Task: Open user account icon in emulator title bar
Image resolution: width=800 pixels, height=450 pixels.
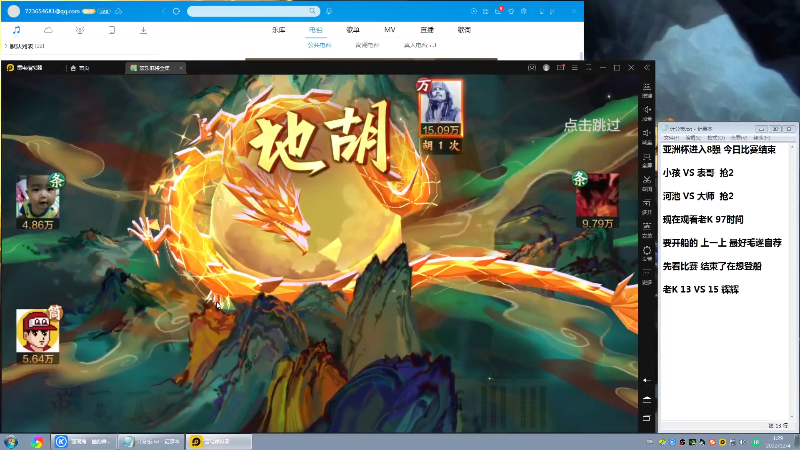Action: (546, 67)
